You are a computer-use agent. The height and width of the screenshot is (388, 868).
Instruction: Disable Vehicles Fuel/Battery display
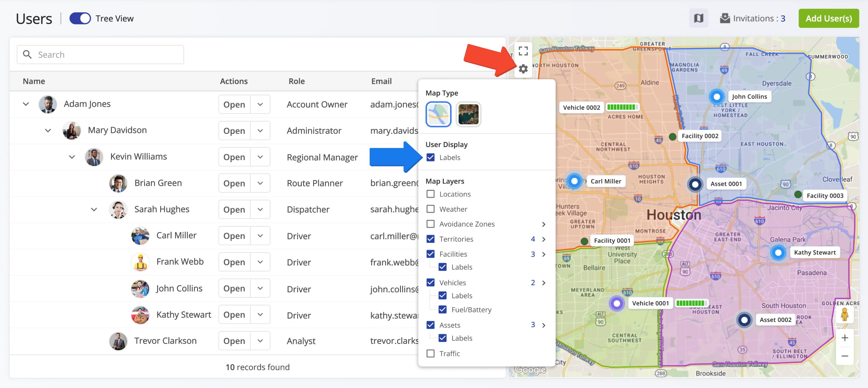442,309
